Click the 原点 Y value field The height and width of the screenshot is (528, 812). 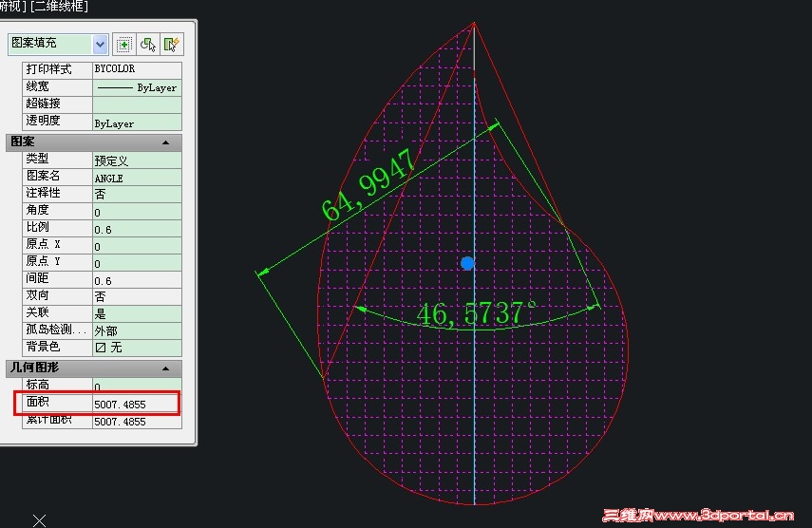137,262
